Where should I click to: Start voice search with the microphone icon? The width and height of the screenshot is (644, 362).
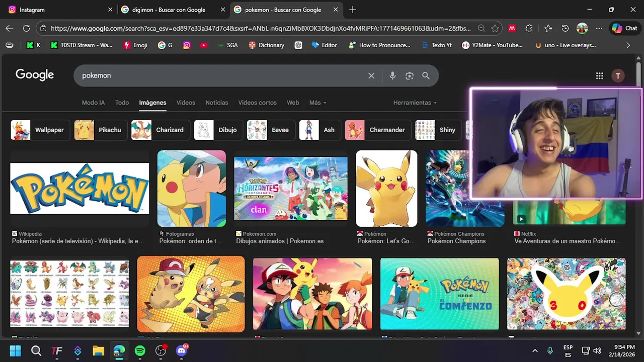tap(392, 75)
